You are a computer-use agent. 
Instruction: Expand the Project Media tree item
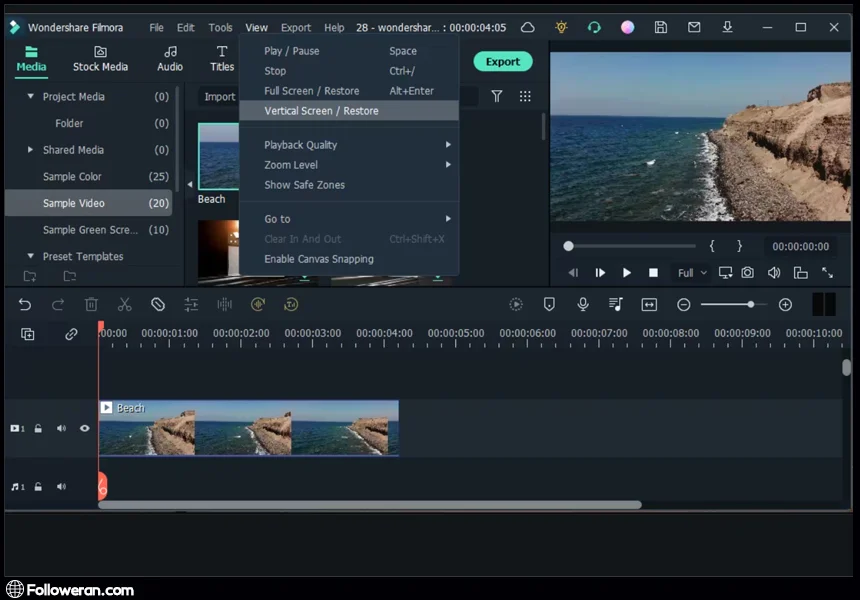pos(31,97)
